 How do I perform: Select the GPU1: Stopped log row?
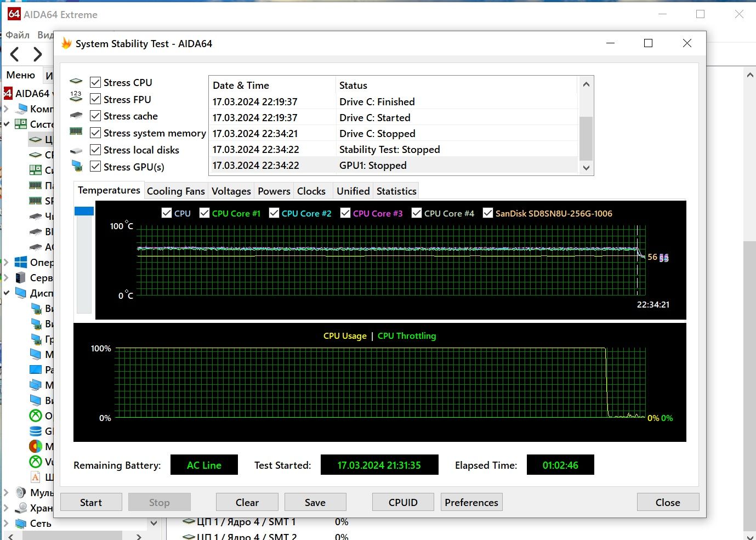(x=394, y=165)
